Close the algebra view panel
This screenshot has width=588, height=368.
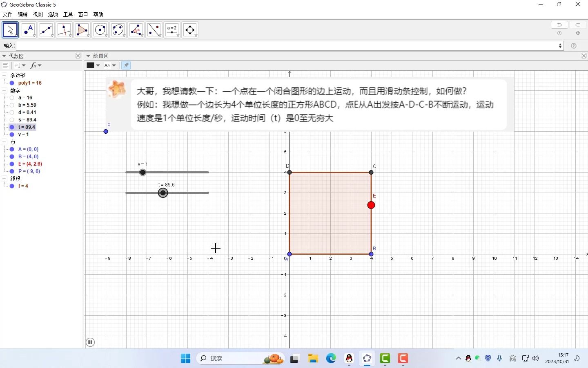(x=78, y=56)
